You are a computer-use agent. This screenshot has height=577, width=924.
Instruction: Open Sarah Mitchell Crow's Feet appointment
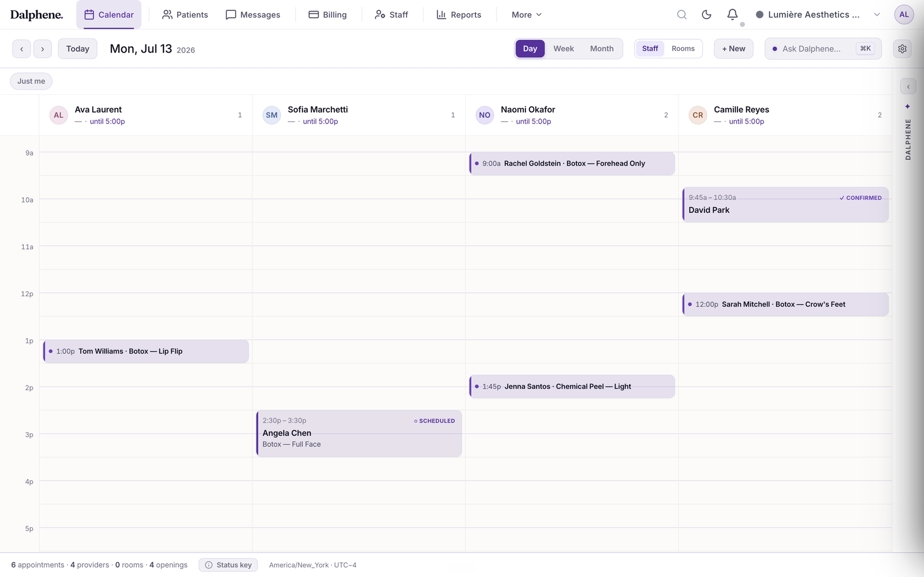pos(785,304)
